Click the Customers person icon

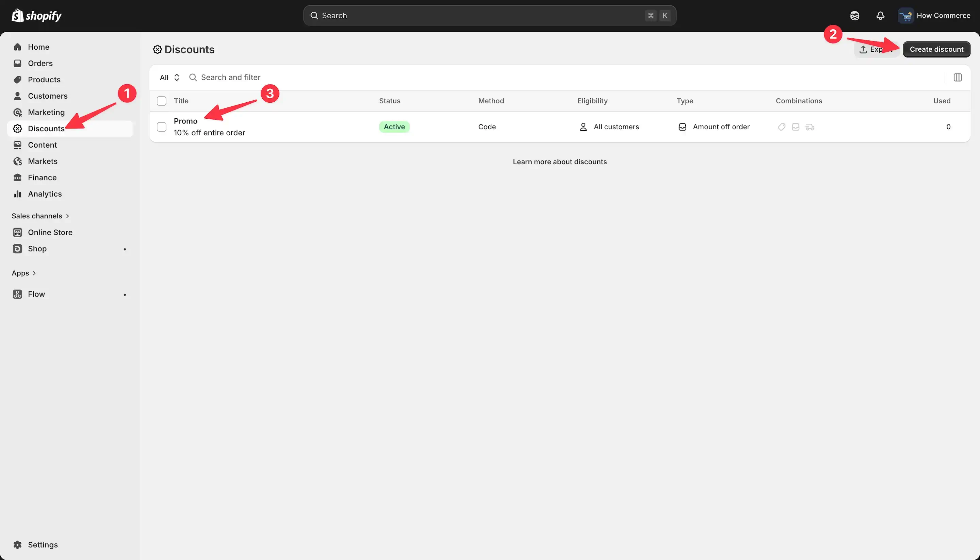[x=17, y=96]
